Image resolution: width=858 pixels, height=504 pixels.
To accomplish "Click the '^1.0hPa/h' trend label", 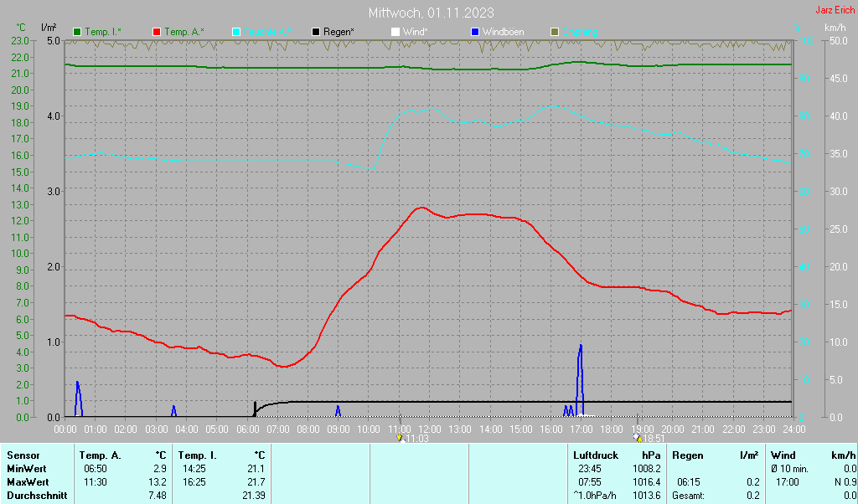I will tap(594, 496).
